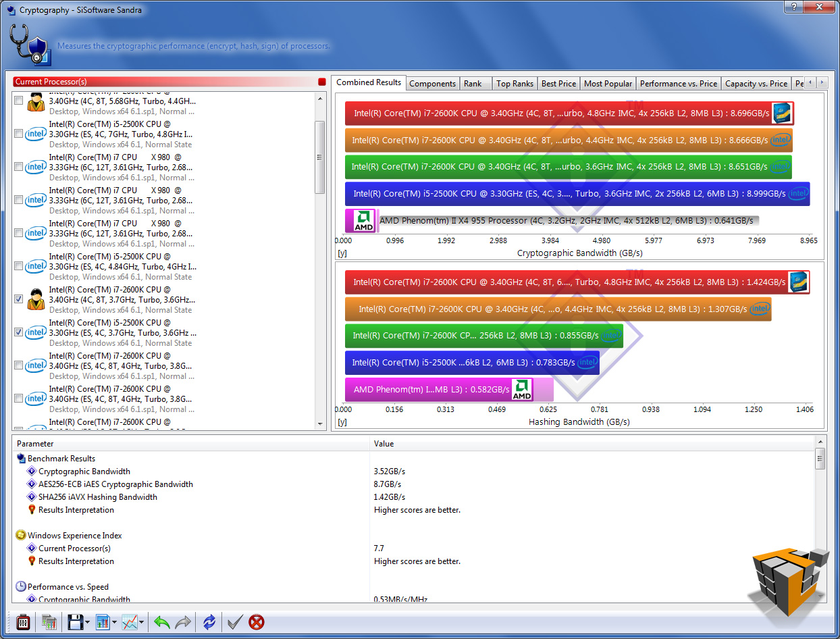Click Core i7 badge on 8.696GB/s bar
Screen dimensions: 840x639
(x=782, y=113)
